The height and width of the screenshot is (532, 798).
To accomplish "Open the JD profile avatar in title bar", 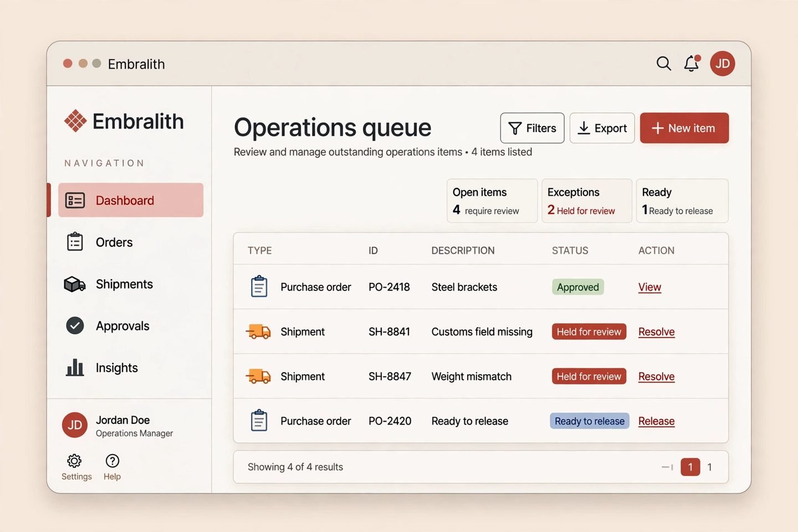I will 723,64.
